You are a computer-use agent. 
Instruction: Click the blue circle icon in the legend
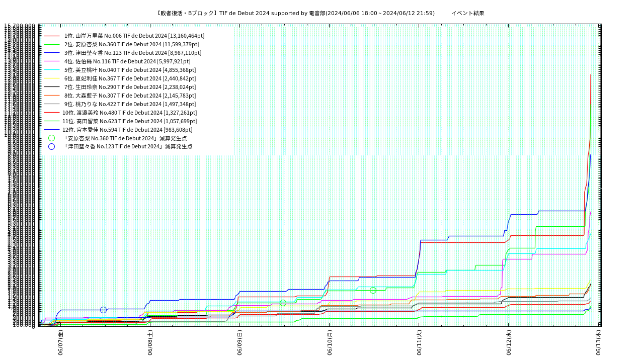[51, 147]
